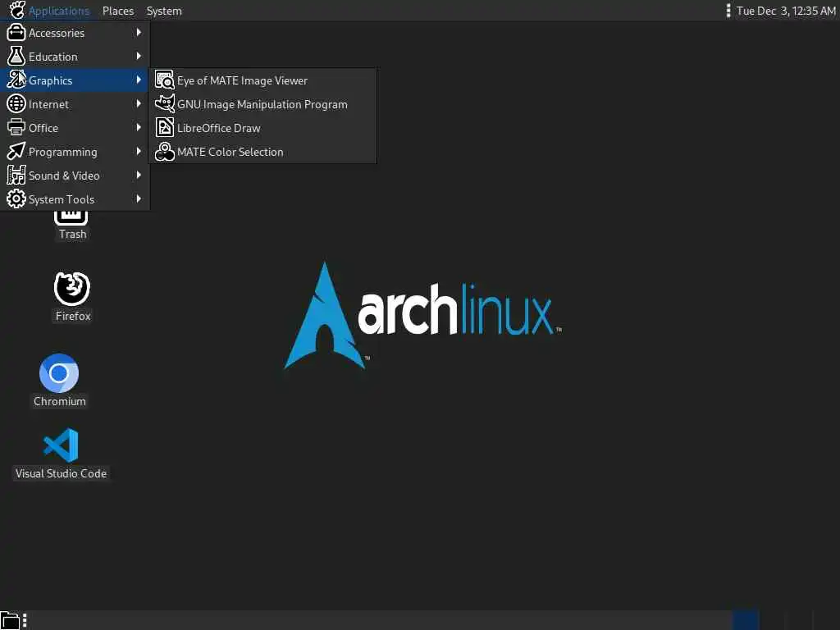Launch LibreOffice Draw
Screen dimensions: 840x630
[x=263, y=128]
